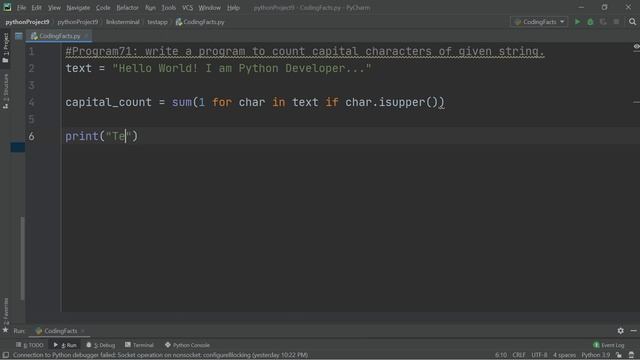
Task: Open the Code menu
Action: (103, 7)
